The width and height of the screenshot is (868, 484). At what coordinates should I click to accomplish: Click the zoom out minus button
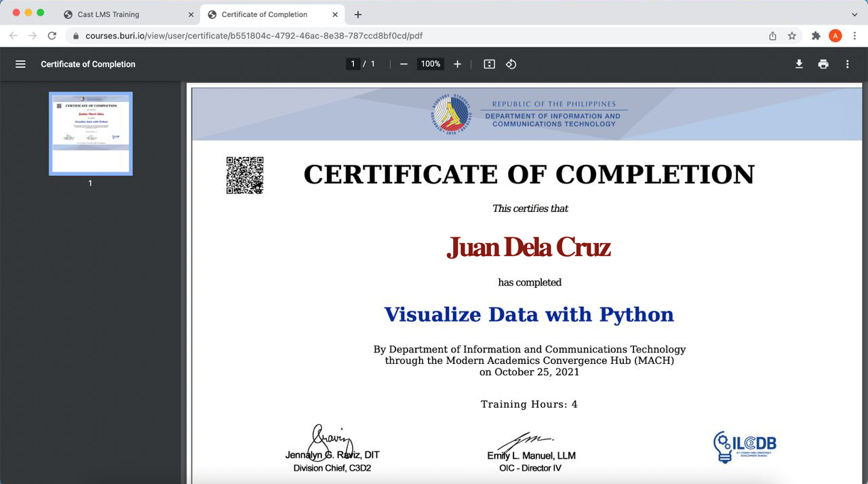tap(404, 64)
